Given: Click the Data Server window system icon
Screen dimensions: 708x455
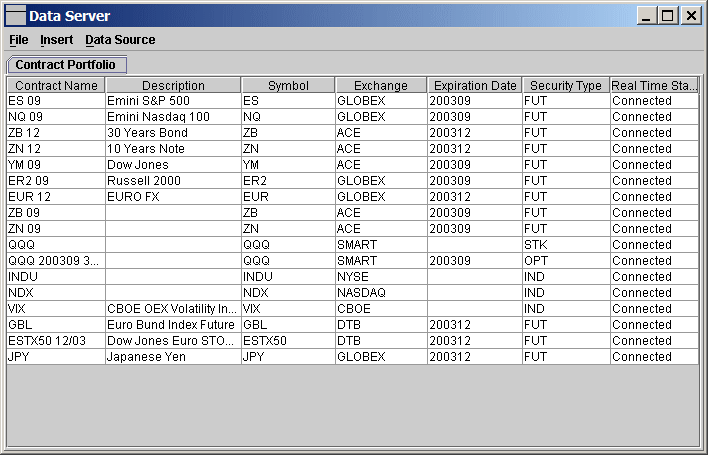Looking at the screenshot, I should pyautogui.click(x=15, y=16).
